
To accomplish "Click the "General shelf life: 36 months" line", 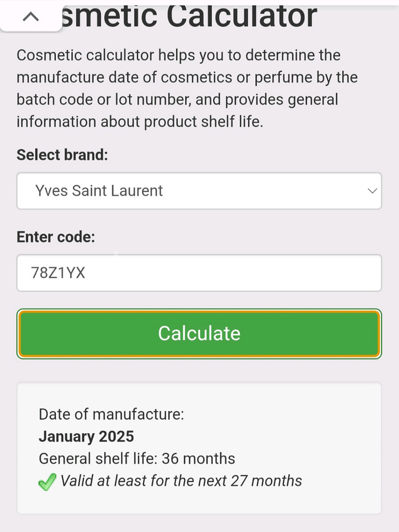I will coord(137,459).
